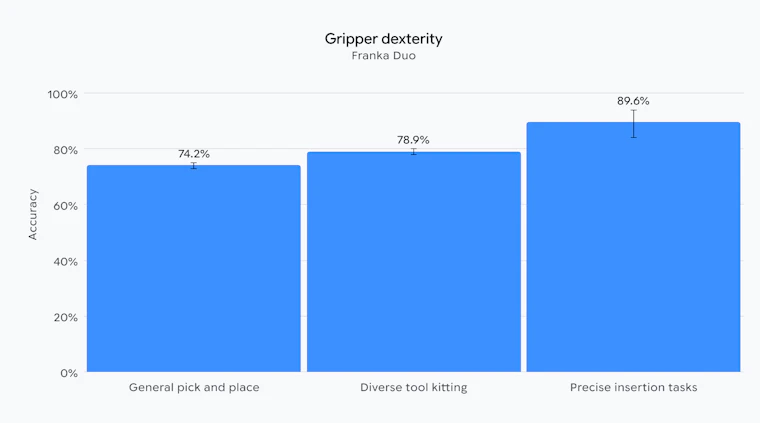Click the 0% axis tick label

pyautogui.click(x=69, y=373)
